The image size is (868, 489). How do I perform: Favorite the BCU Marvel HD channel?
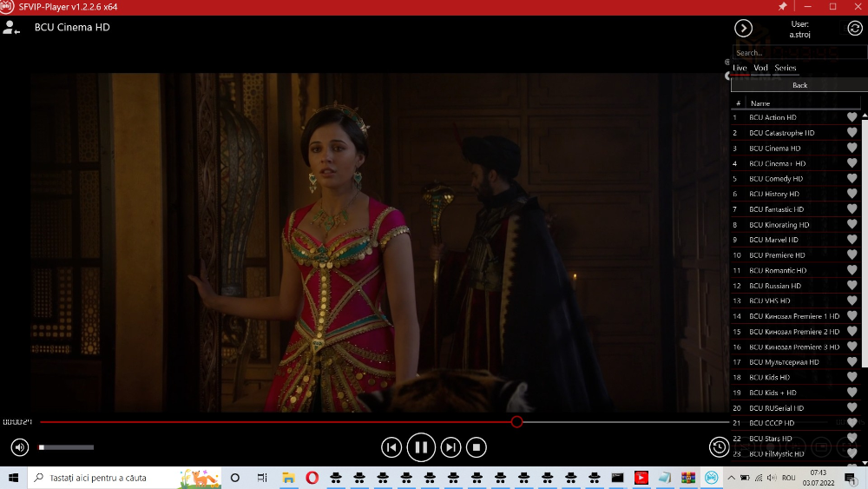[x=852, y=240]
